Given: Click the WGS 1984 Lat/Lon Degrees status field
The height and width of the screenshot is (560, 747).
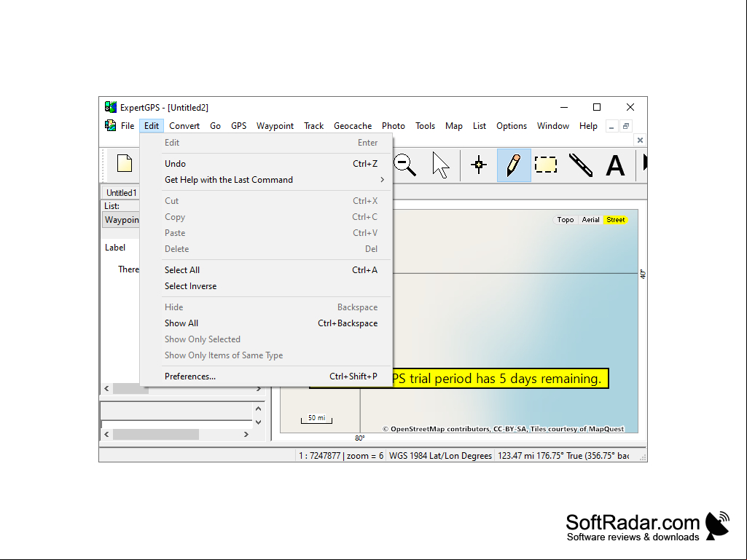Looking at the screenshot, I should tap(440, 456).
